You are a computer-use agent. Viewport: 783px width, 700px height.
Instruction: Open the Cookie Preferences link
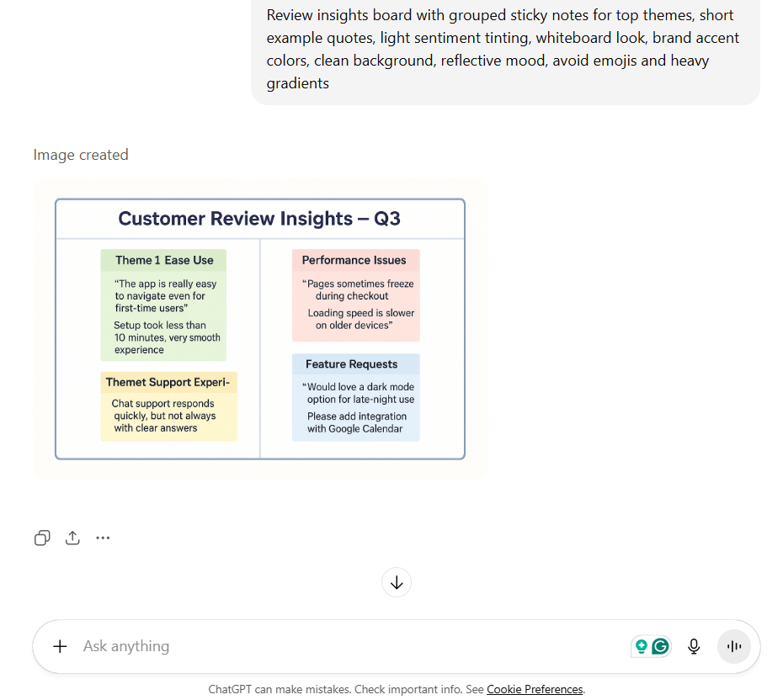point(535,689)
